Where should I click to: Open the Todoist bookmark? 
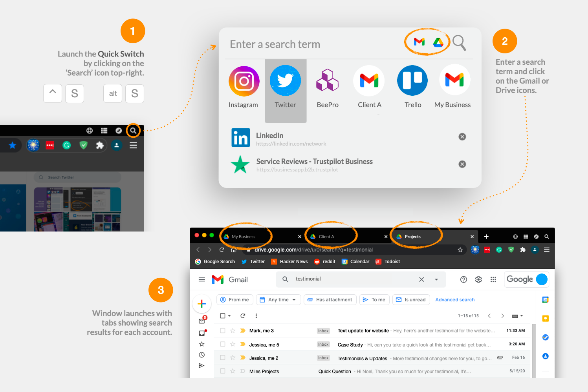point(388,262)
